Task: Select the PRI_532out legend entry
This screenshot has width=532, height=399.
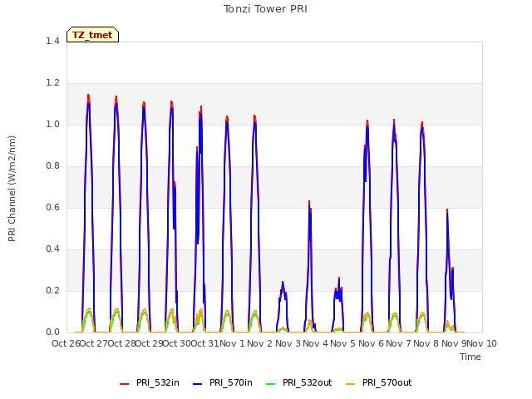Action: [x=298, y=382]
